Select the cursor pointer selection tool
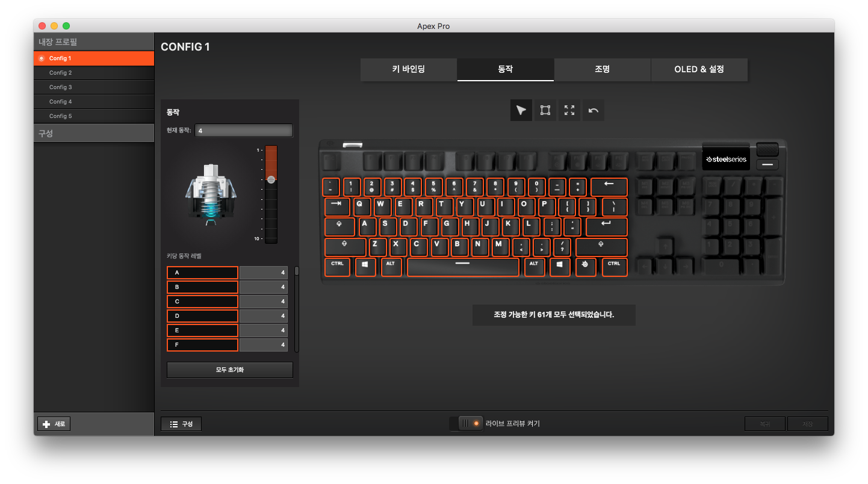The width and height of the screenshot is (868, 484). coord(521,110)
